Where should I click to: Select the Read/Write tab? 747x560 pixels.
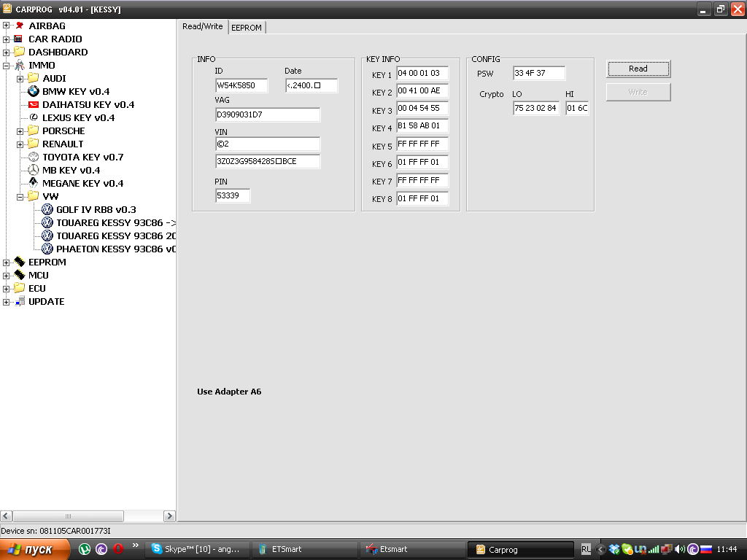coord(202,27)
